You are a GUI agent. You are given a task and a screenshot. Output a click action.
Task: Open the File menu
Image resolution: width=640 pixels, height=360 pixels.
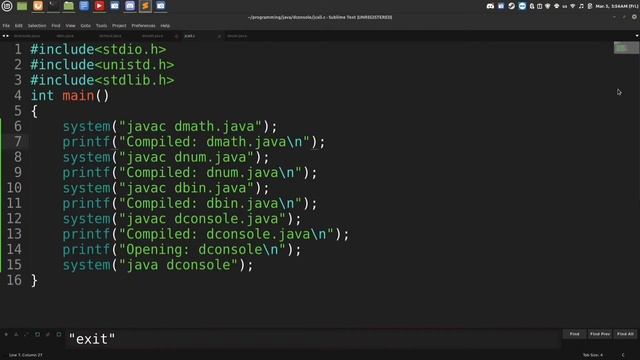coord(6,26)
